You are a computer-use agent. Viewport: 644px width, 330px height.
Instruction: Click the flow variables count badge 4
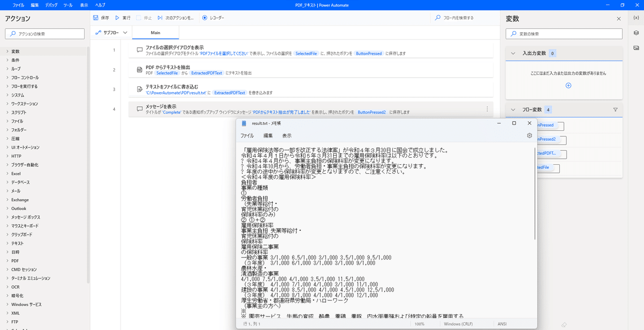pyautogui.click(x=548, y=109)
